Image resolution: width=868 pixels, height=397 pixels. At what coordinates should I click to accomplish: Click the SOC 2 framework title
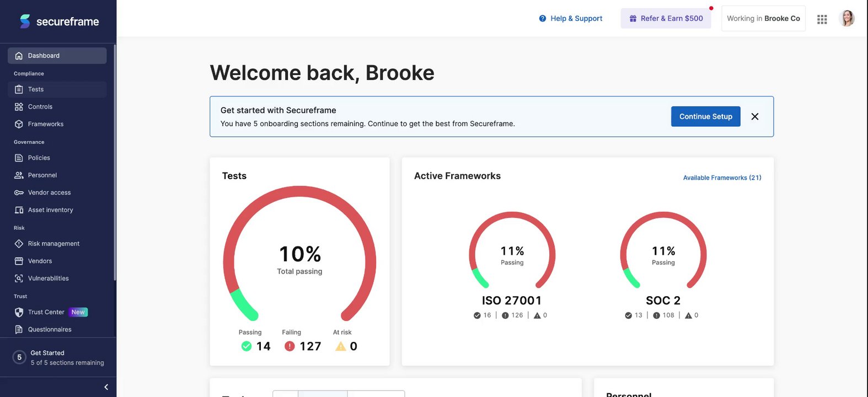pos(663,301)
